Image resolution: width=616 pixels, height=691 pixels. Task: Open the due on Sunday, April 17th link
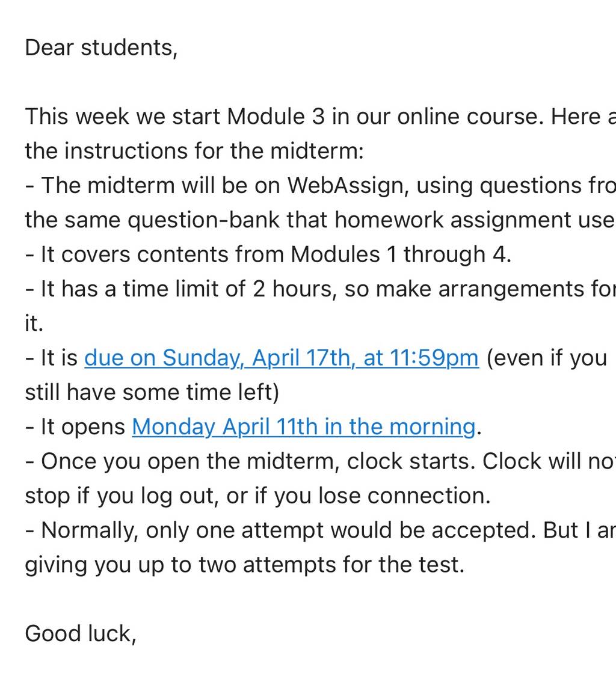tap(282, 358)
